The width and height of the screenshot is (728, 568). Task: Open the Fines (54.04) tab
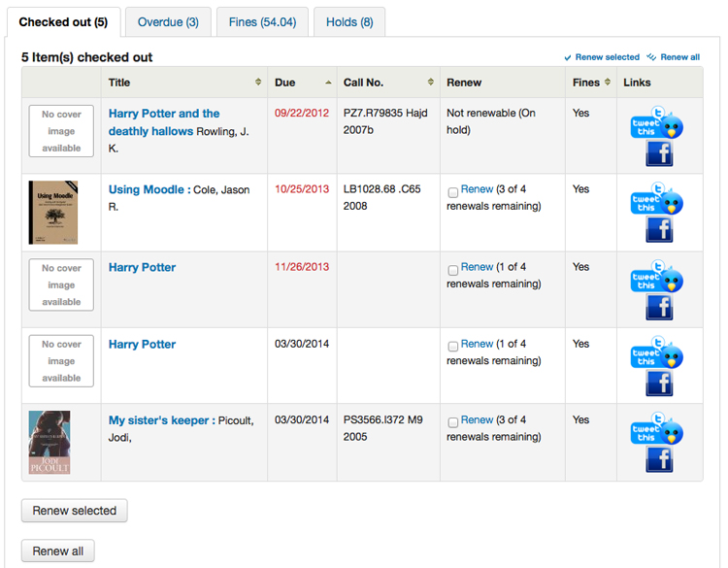256,22
